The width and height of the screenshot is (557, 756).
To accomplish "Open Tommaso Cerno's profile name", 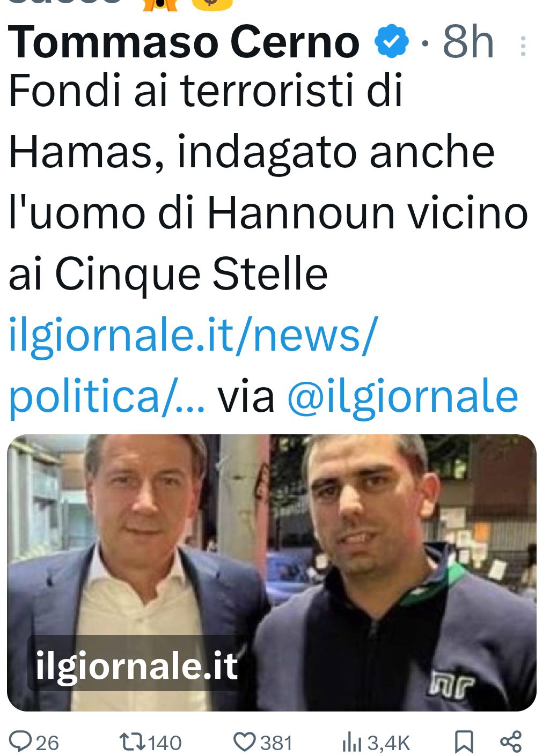I will pos(184,42).
